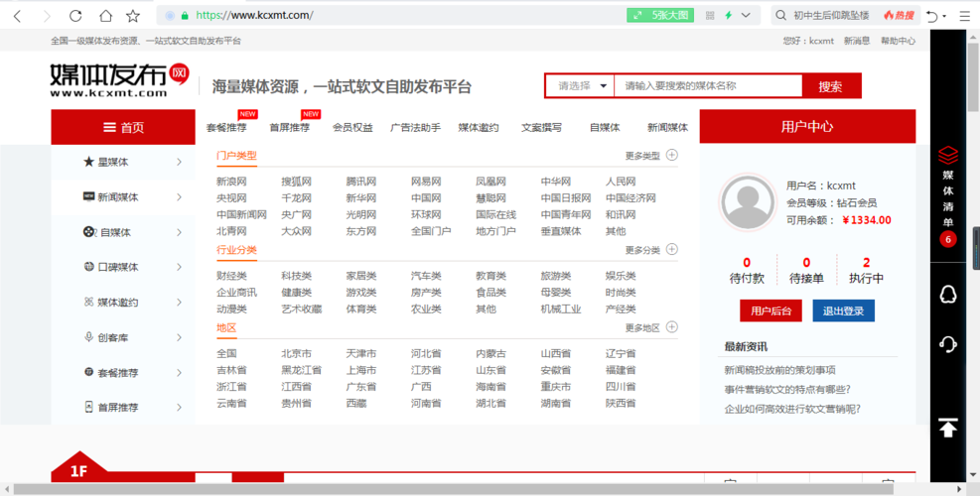This screenshot has height=496, width=980.
Task: Open article 新闻稿投放前的策划事项
Action: point(780,370)
